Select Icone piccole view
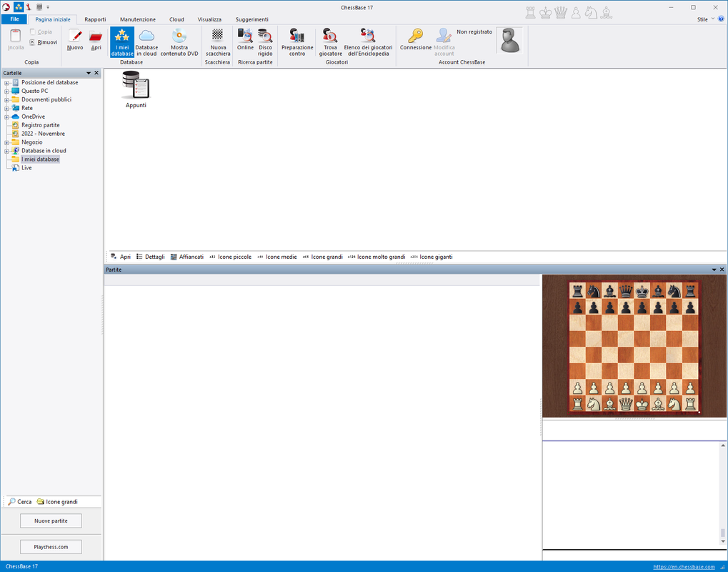This screenshot has width=728, height=572. [x=230, y=257]
